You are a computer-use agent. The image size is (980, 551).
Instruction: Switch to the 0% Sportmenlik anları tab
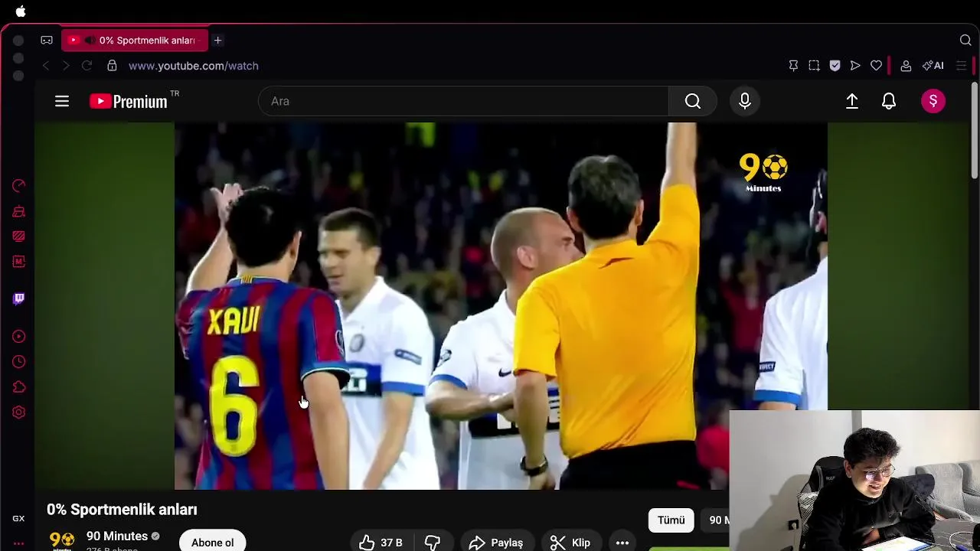[133, 40]
